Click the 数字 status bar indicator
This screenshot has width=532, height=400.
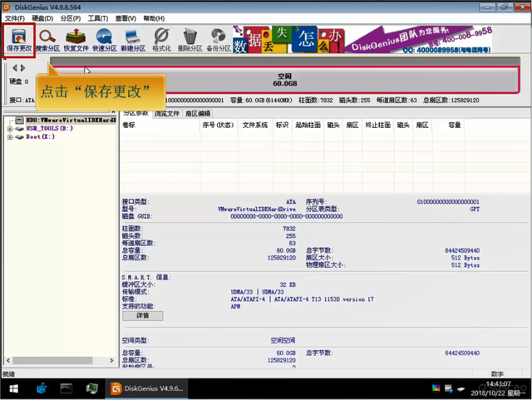point(497,374)
